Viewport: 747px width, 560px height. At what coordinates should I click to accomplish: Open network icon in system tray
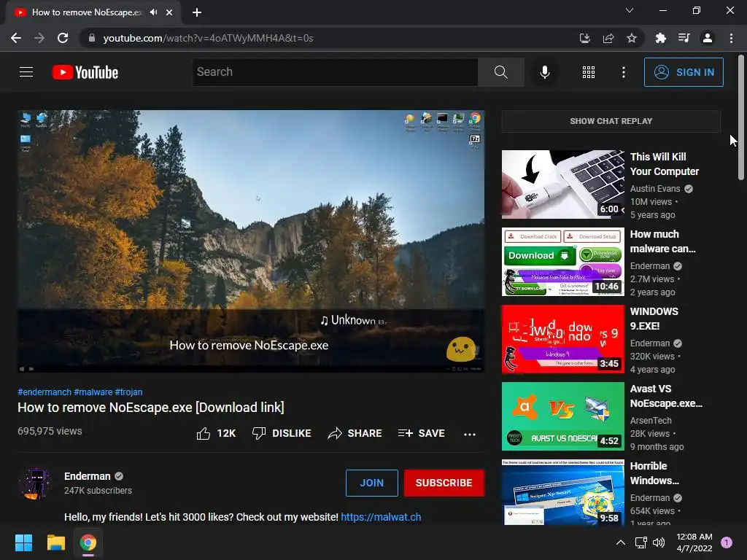(x=640, y=542)
